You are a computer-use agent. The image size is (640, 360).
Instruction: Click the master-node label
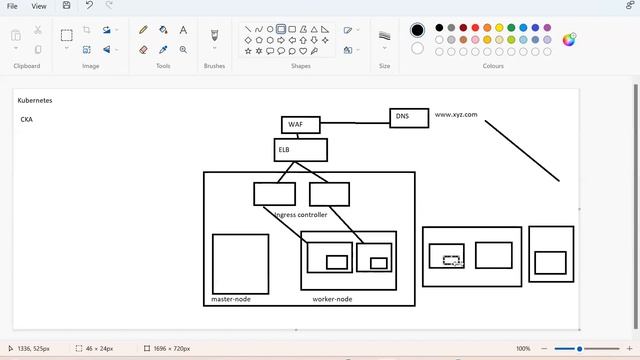coord(231,299)
